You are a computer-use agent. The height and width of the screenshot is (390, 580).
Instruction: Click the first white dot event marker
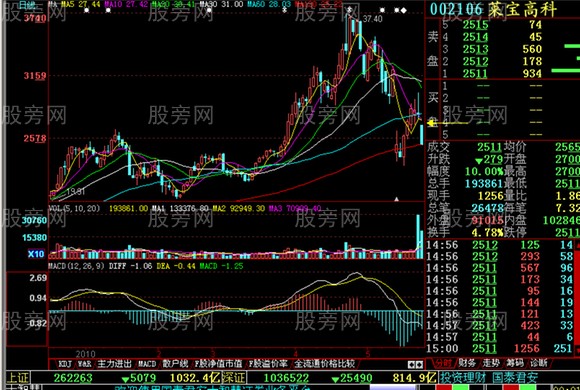86,10
